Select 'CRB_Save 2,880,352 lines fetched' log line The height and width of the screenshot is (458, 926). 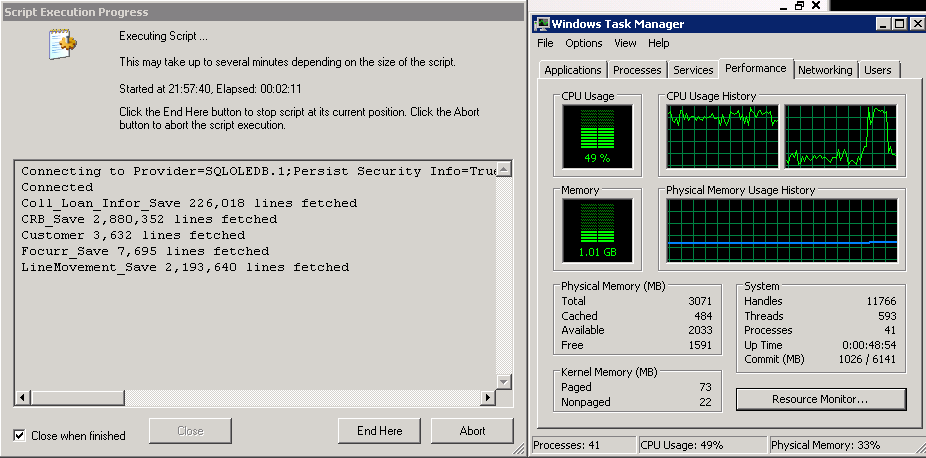point(149,219)
